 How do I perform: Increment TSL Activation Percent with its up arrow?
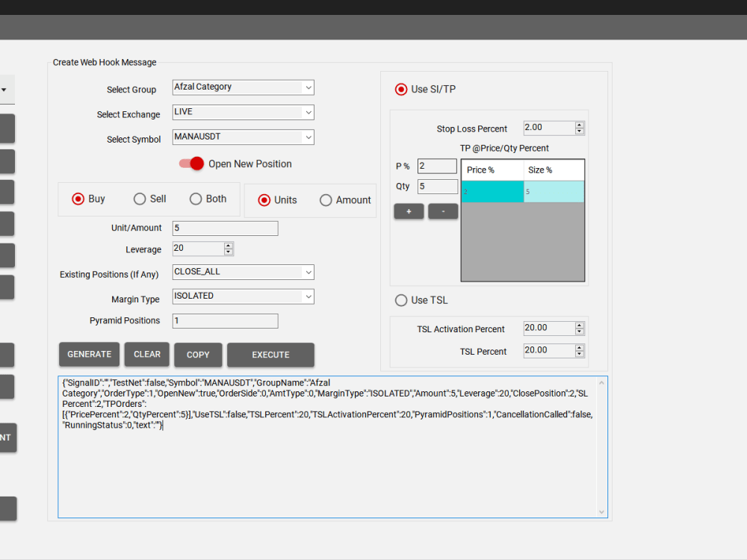click(x=580, y=324)
